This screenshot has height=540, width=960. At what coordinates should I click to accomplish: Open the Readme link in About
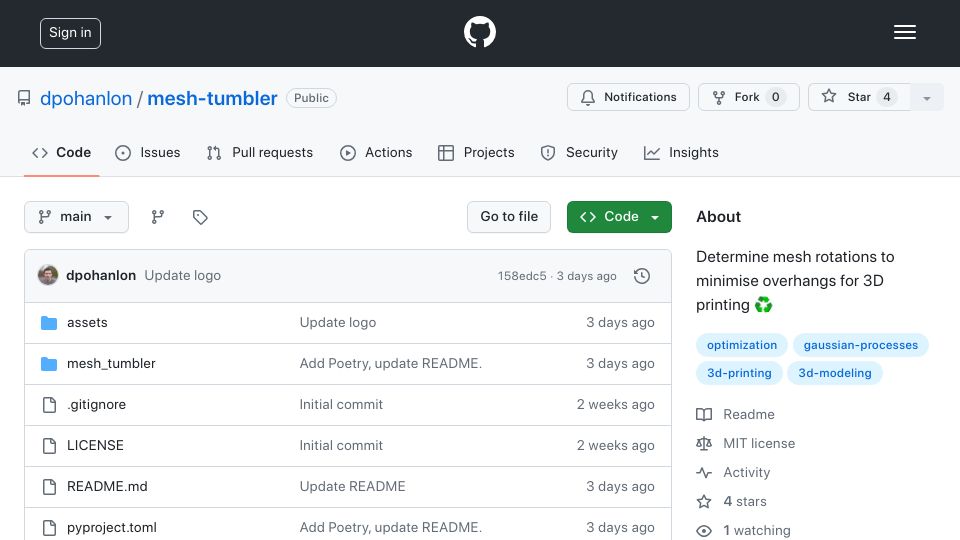click(735, 414)
